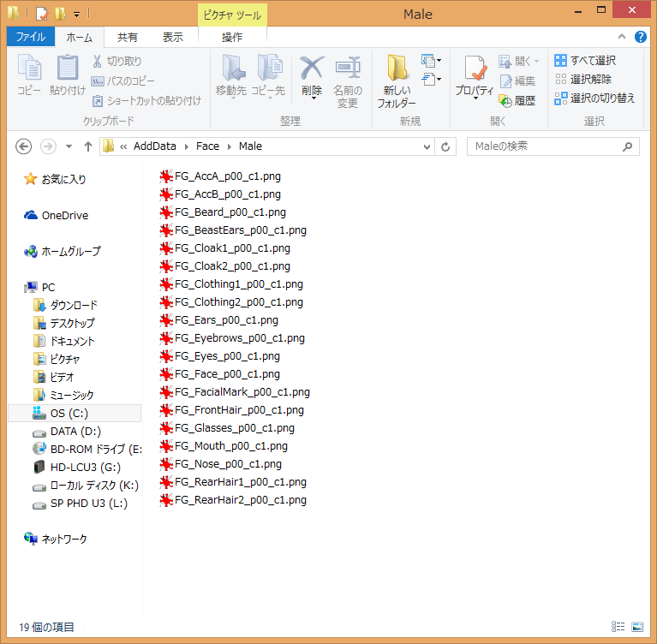Select OneDrive in the navigation pane
657x644 pixels.
tap(57, 215)
